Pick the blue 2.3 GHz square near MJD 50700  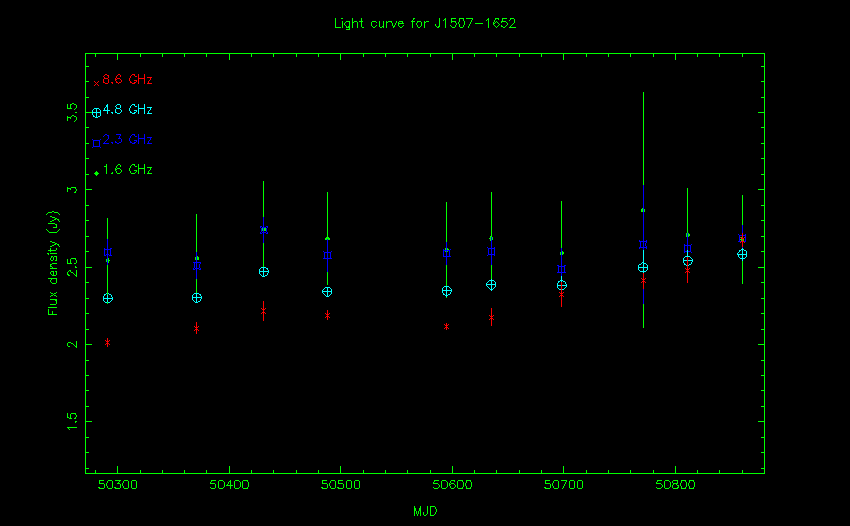click(562, 269)
